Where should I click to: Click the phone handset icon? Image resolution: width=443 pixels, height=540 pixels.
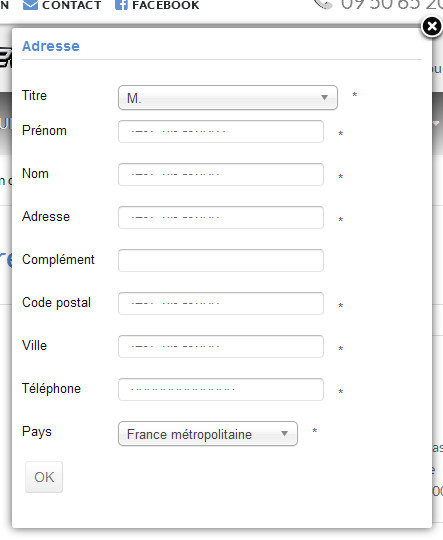[x=323, y=4]
